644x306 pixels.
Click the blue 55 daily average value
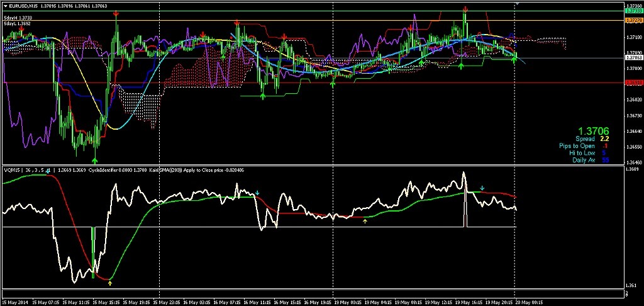606,160
